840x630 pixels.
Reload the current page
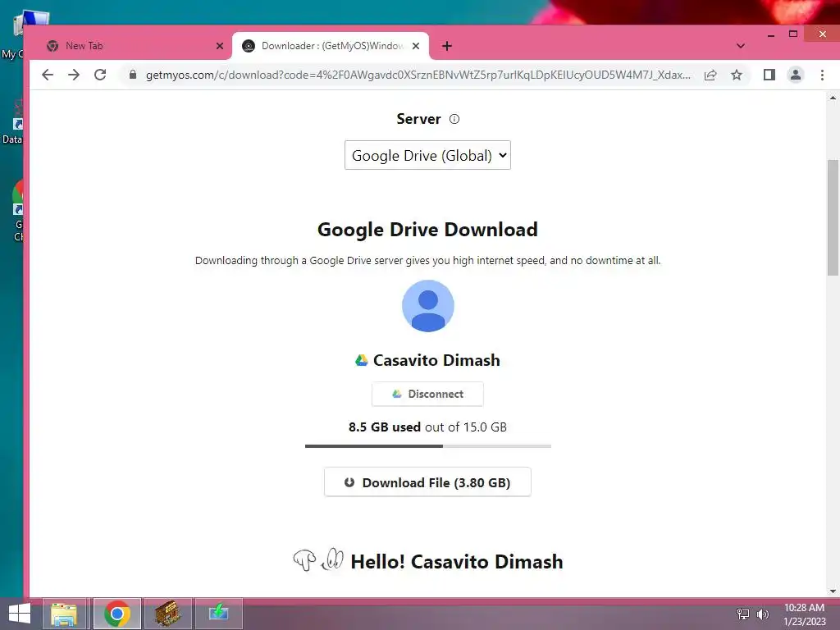[x=100, y=75]
